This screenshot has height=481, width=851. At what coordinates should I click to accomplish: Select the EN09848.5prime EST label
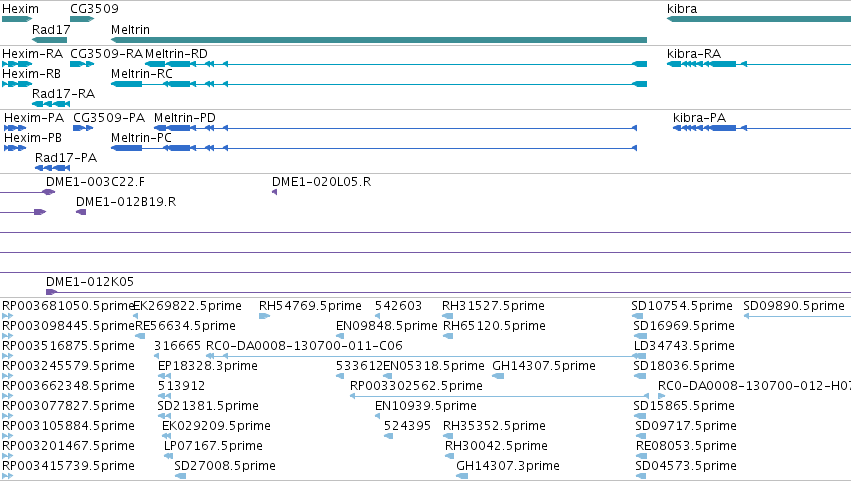(x=386, y=326)
